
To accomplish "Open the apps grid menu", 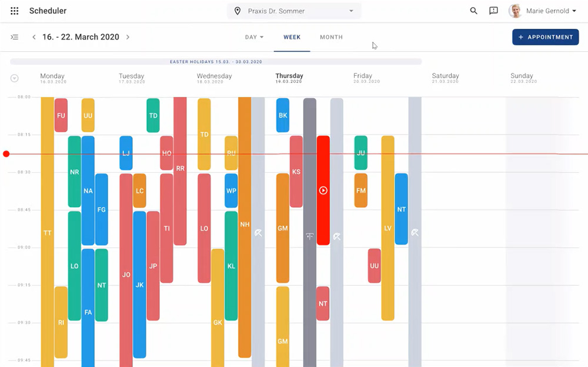I will coord(15,11).
